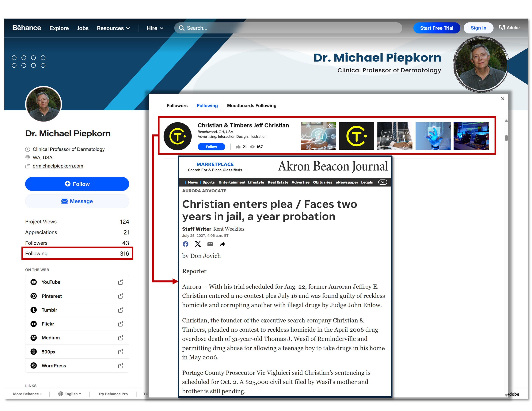Click the WordPress icon

tap(34, 365)
